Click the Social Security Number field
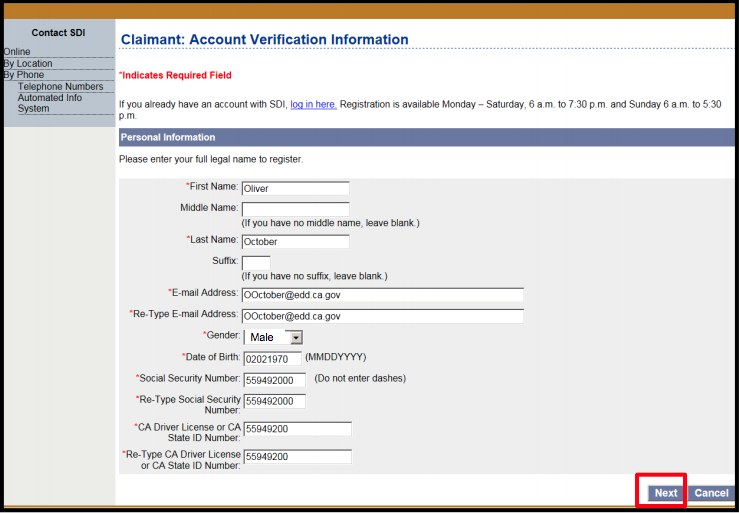The height and width of the screenshot is (513, 739). tap(274, 380)
